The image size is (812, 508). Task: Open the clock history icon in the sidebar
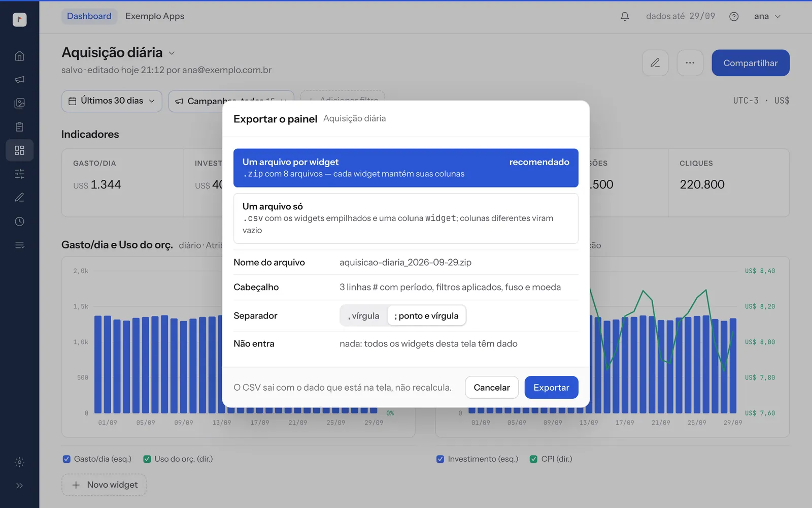click(x=19, y=221)
